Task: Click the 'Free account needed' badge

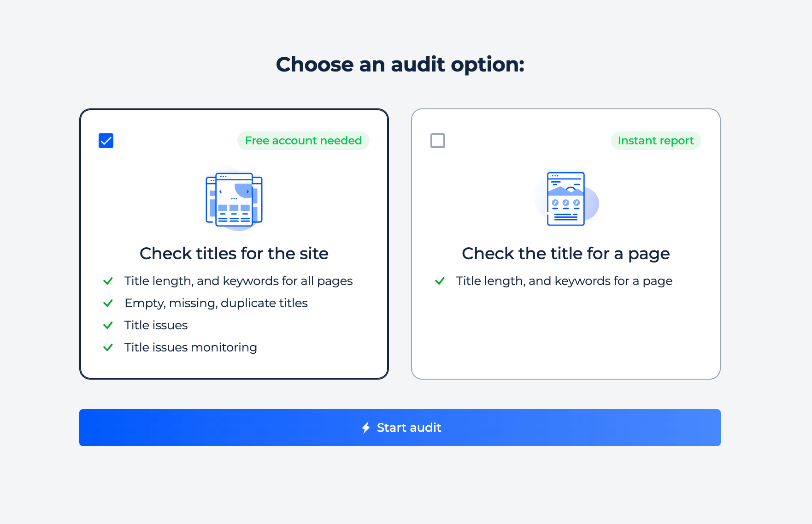Action: (x=303, y=141)
